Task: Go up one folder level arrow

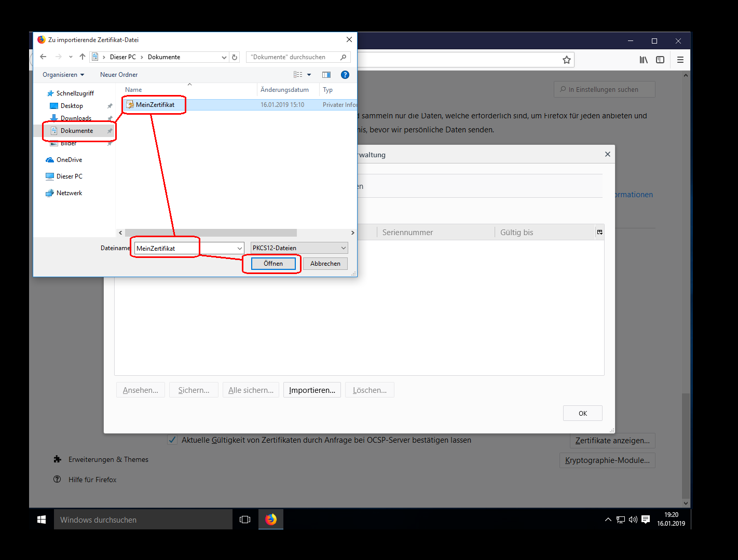Action: tap(83, 57)
